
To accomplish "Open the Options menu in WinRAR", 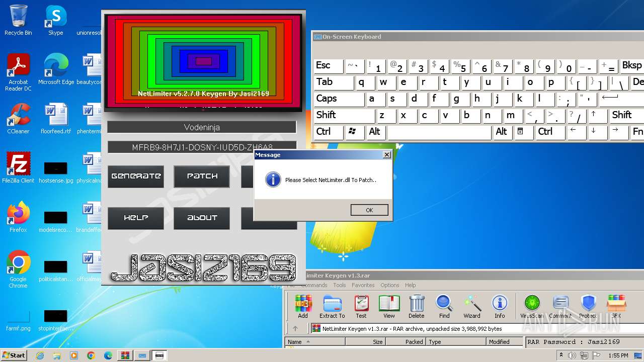I will click(x=390, y=285).
